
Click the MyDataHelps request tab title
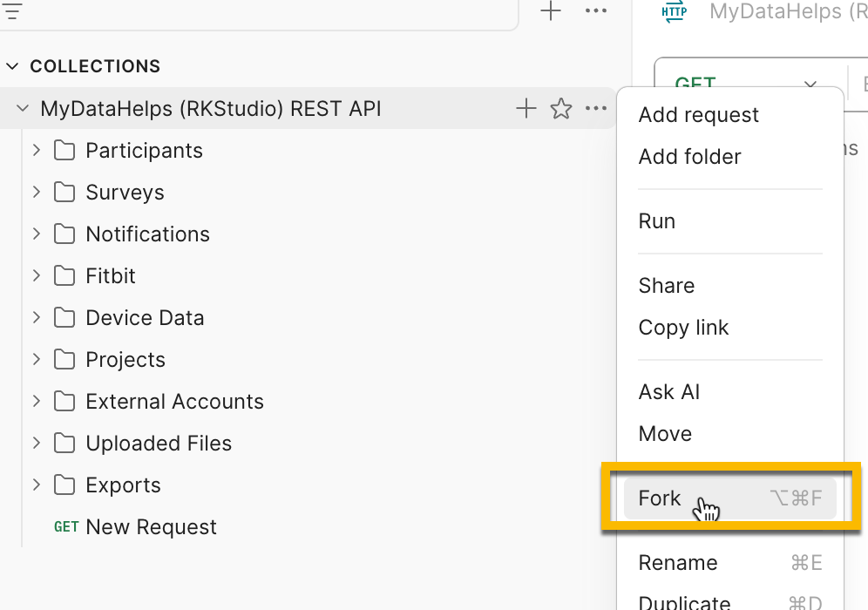tap(789, 11)
